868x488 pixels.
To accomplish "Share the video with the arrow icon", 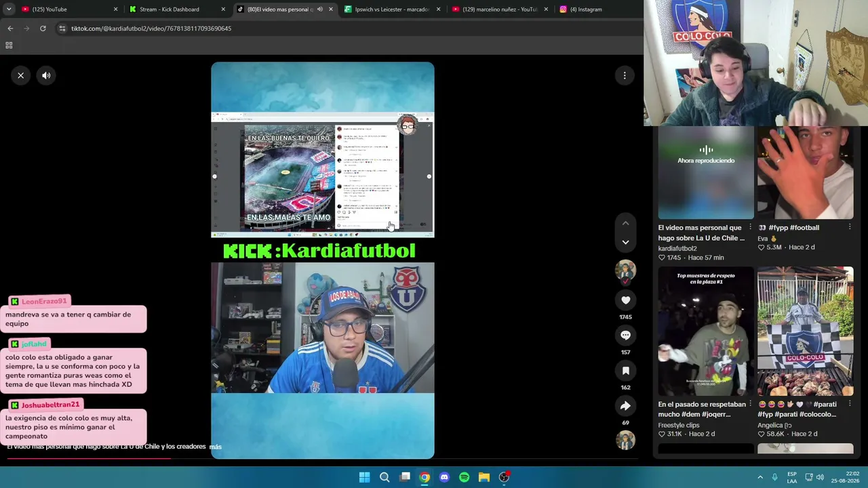I will (625, 406).
